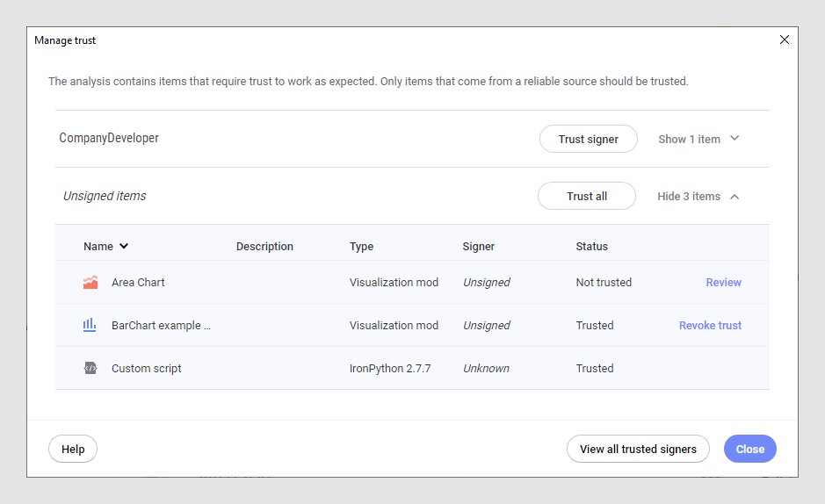Click the Trust signer button

(588, 139)
